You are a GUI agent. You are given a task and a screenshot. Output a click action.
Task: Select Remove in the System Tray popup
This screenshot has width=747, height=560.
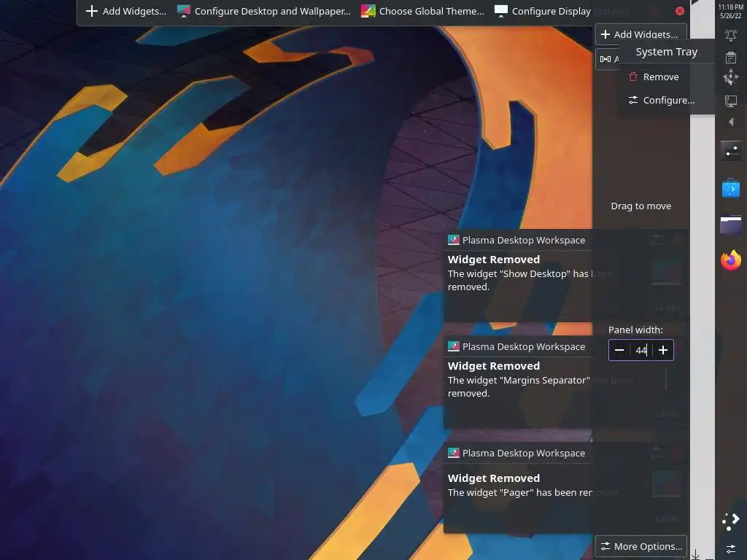coord(654,77)
